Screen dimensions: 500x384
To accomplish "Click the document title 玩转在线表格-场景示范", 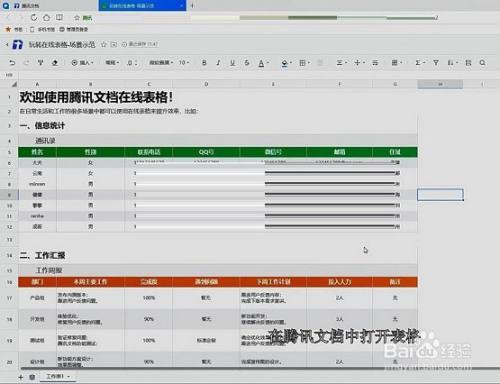I will click(x=62, y=44).
